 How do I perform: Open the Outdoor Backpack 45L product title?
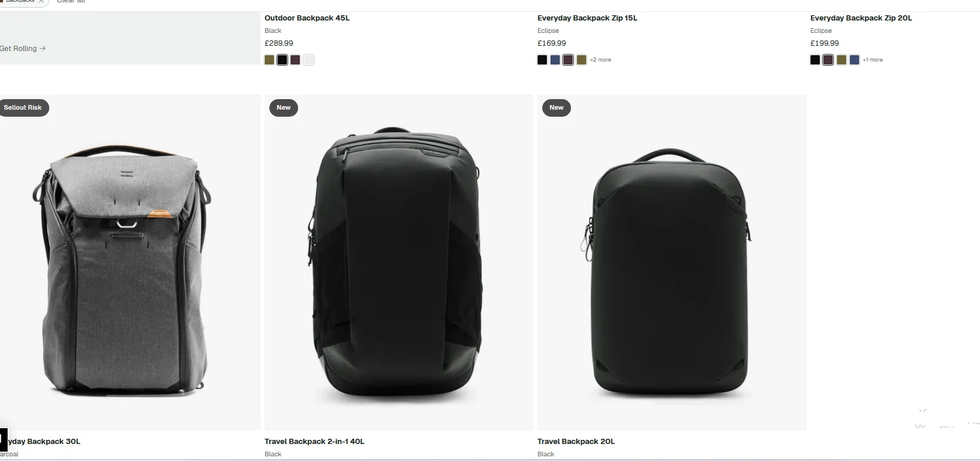pos(307,18)
